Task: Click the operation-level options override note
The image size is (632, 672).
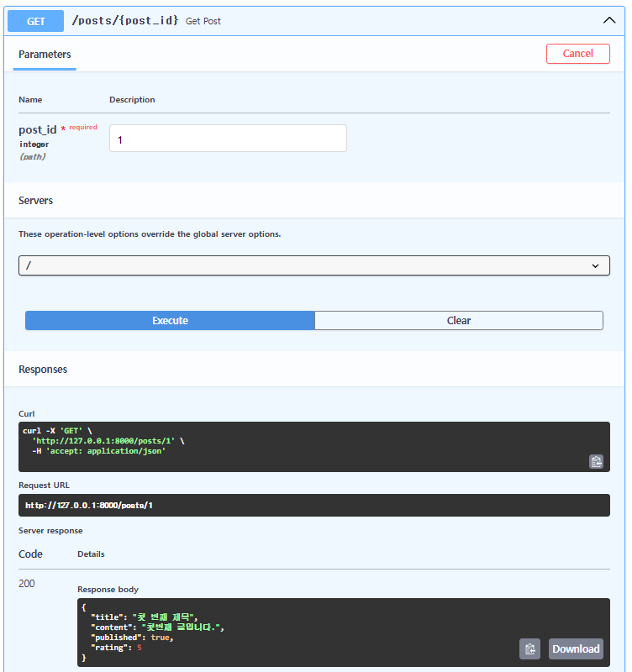Action: point(150,234)
